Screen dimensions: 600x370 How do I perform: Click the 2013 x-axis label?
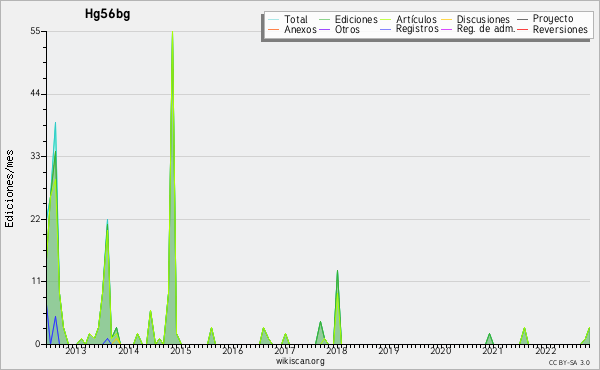[x=76, y=350]
